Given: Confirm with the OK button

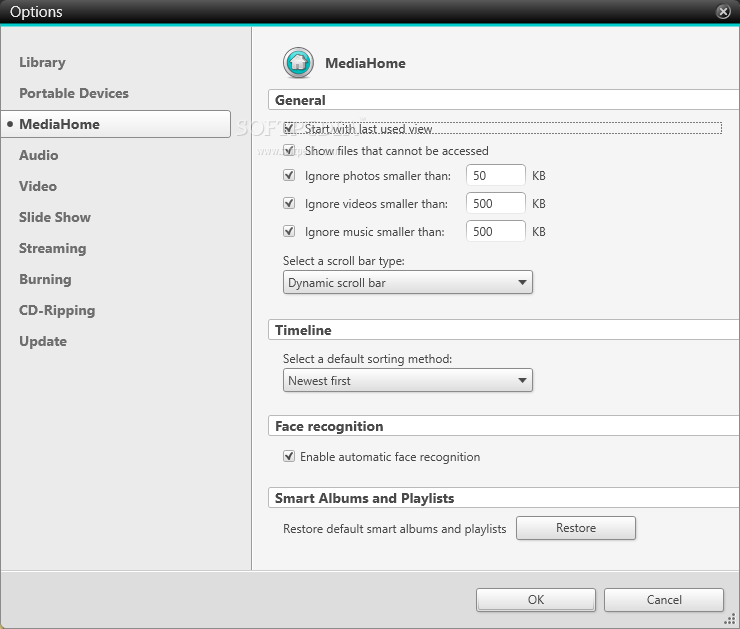Looking at the screenshot, I should pos(536,599).
